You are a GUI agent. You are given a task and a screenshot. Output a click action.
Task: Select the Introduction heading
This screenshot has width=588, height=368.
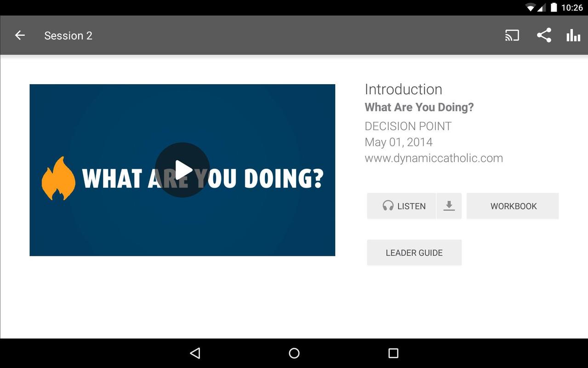(403, 89)
